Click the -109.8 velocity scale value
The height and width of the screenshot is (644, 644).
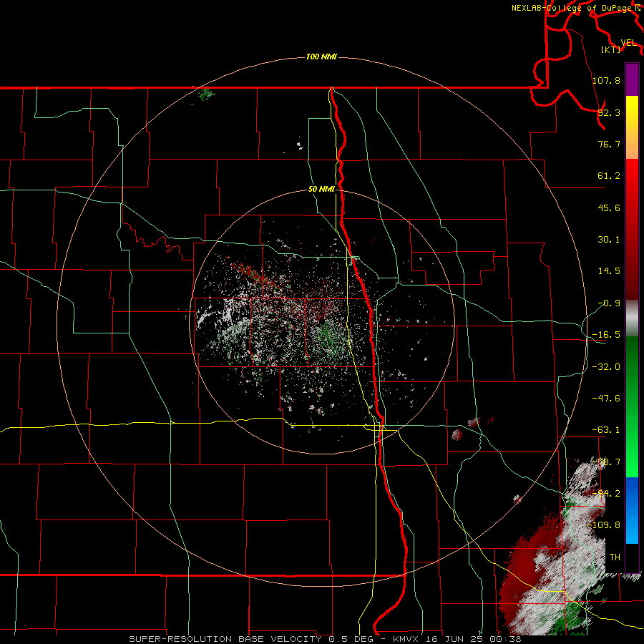pyautogui.click(x=603, y=525)
